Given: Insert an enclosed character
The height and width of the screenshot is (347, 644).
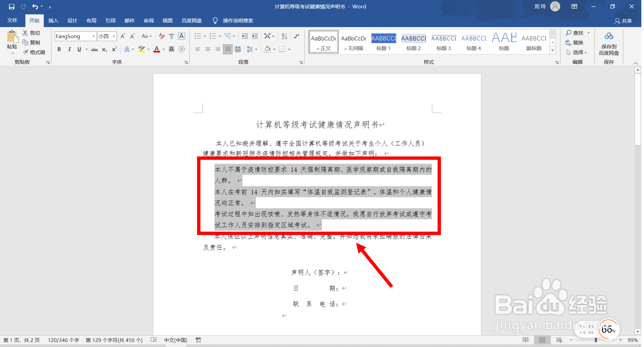Looking at the screenshot, I should click(x=182, y=49).
